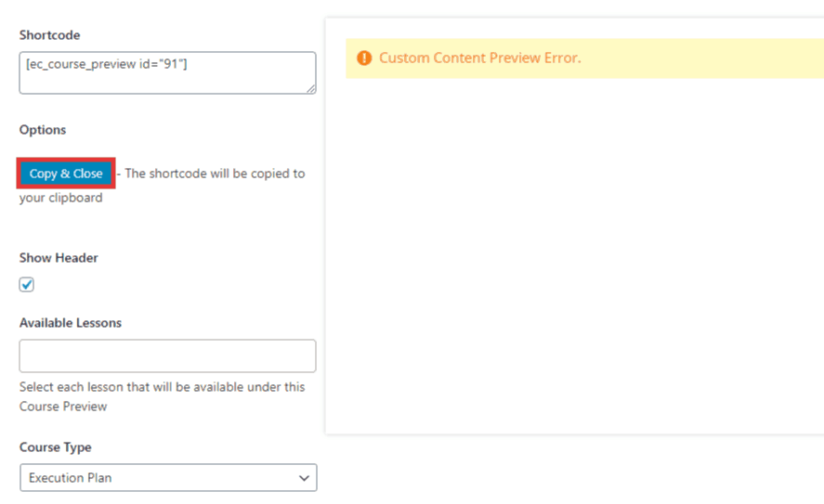824x504 pixels.
Task: Click the Copy & Close button
Action: point(66,174)
